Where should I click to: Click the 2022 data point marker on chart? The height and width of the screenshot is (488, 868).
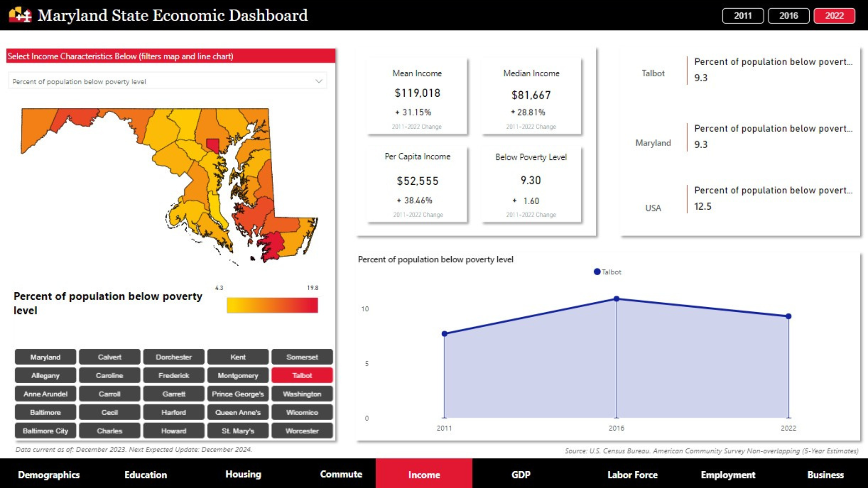coord(788,316)
